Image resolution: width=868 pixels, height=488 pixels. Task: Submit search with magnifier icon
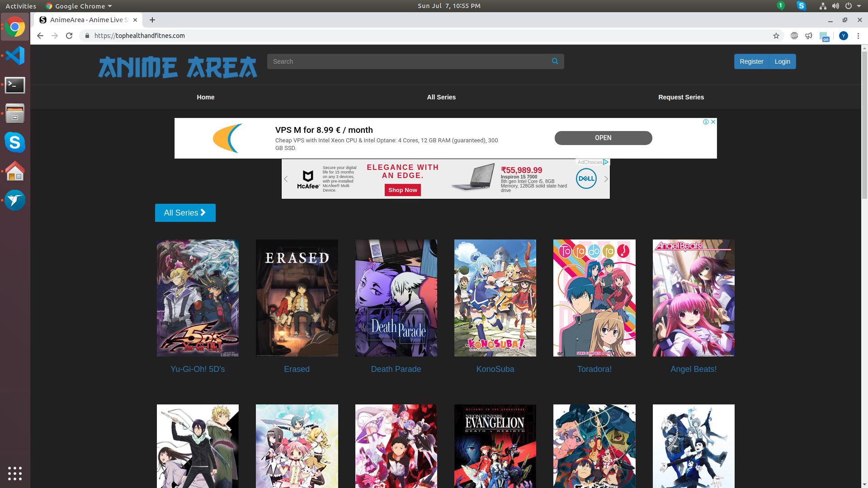click(x=555, y=61)
